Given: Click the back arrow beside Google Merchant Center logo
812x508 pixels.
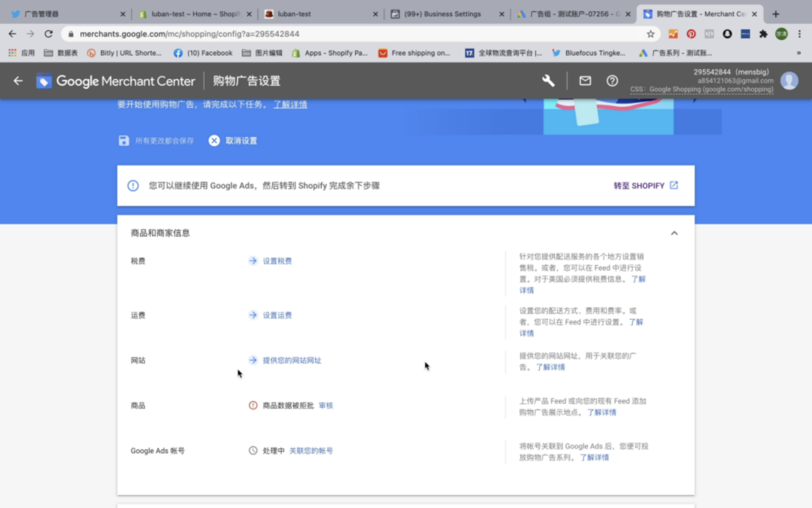Looking at the screenshot, I should pyautogui.click(x=18, y=81).
